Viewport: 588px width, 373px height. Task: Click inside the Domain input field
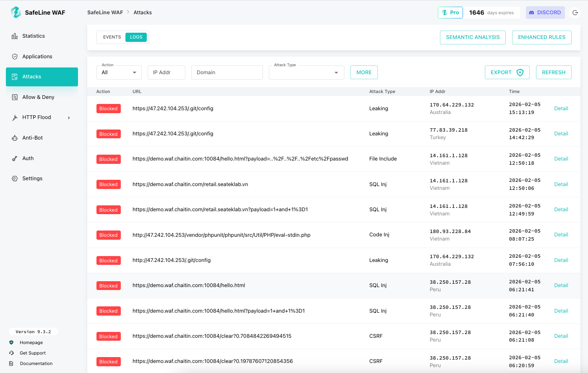click(227, 72)
